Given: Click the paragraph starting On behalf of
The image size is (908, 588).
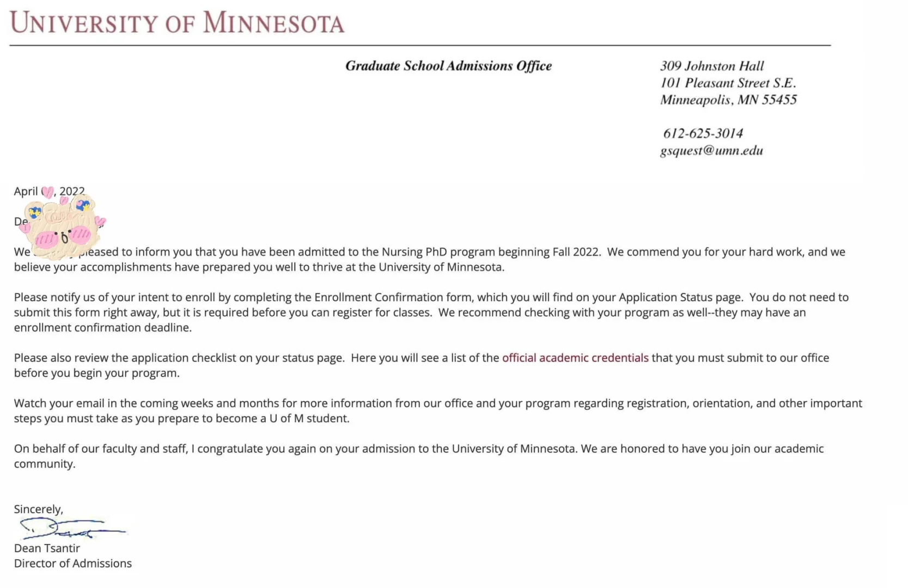Looking at the screenshot, I should (x=418, y=456).
